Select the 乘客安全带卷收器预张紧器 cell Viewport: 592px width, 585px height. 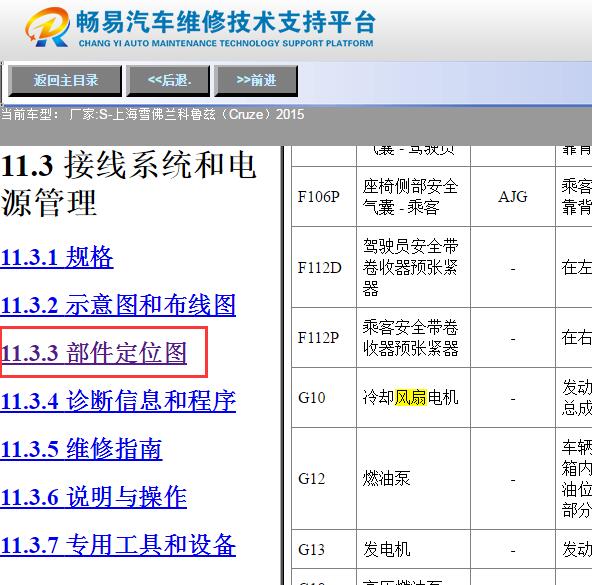pyautogui.click(x=413, y=338)
